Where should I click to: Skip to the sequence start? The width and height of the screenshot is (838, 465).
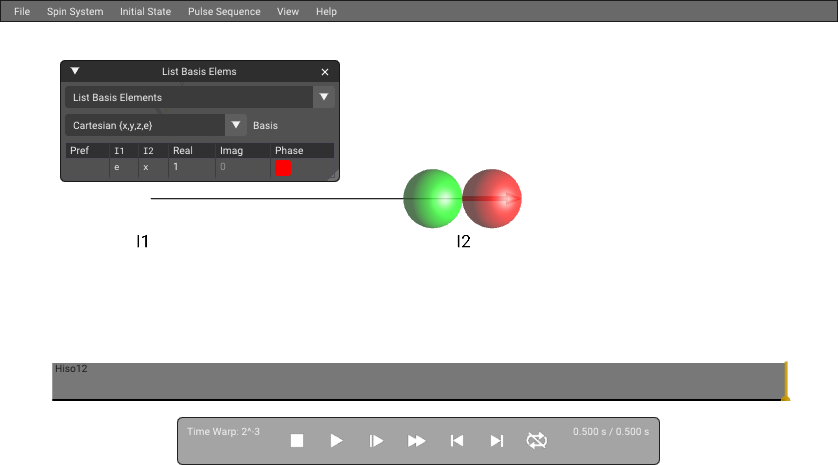456,440
